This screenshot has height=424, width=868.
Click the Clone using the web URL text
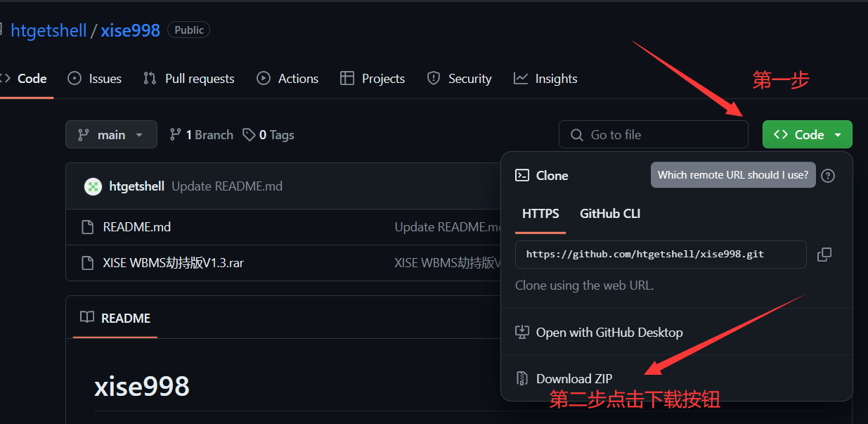(x=584, y=285)
